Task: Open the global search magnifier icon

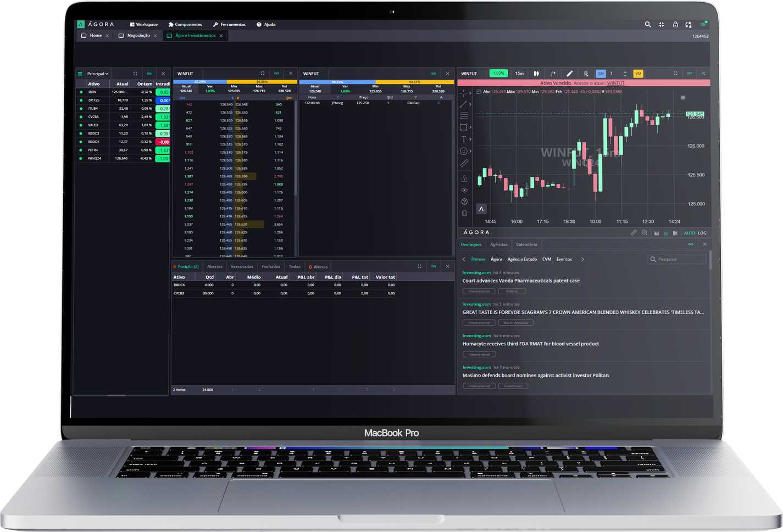Action: [648, 24]
